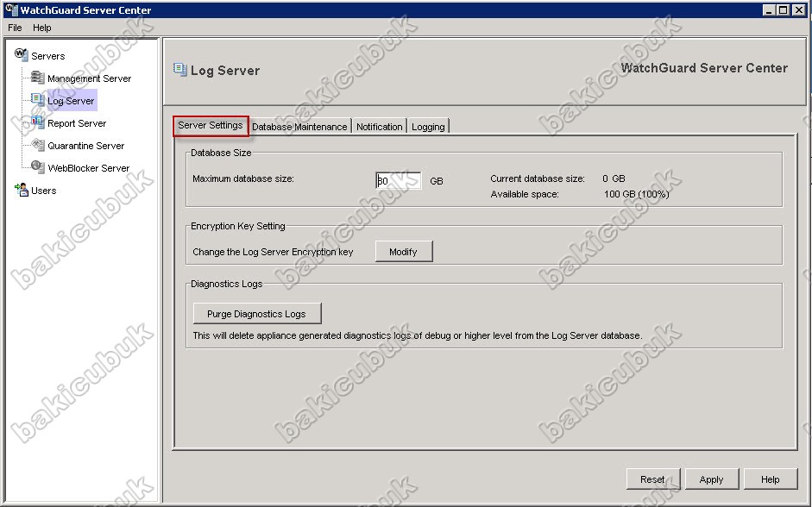Click the 'Current database size:' label
This screenshot has width=812, height=507.
[x=538, y=178]
